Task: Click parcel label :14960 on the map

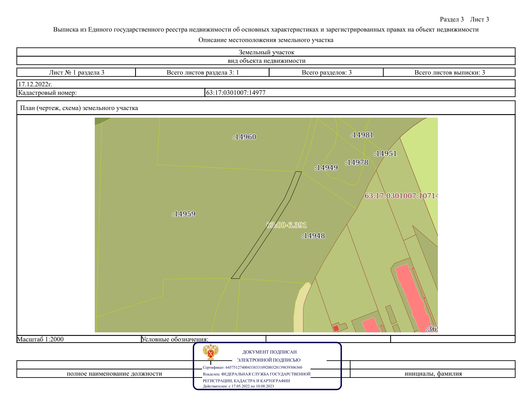Action: [x=244, y=137]
